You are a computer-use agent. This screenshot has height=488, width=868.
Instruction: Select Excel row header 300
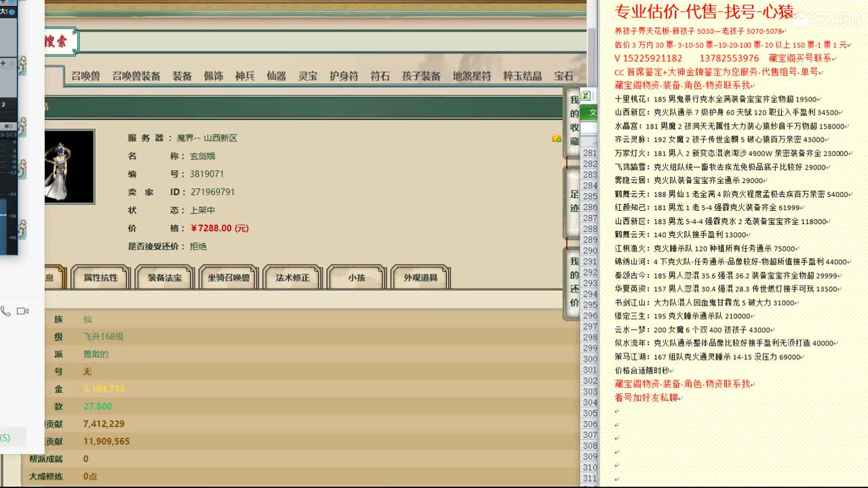click(x=590, y=359)
